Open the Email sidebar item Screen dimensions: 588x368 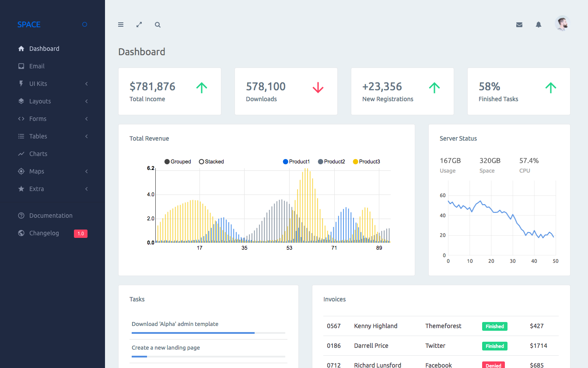(37, 66)
